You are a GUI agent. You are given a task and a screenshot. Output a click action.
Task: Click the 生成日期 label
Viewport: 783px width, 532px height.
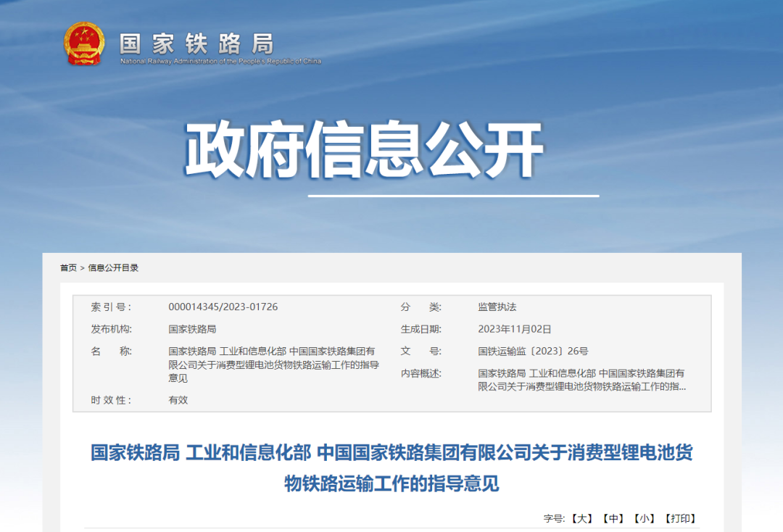421,329
